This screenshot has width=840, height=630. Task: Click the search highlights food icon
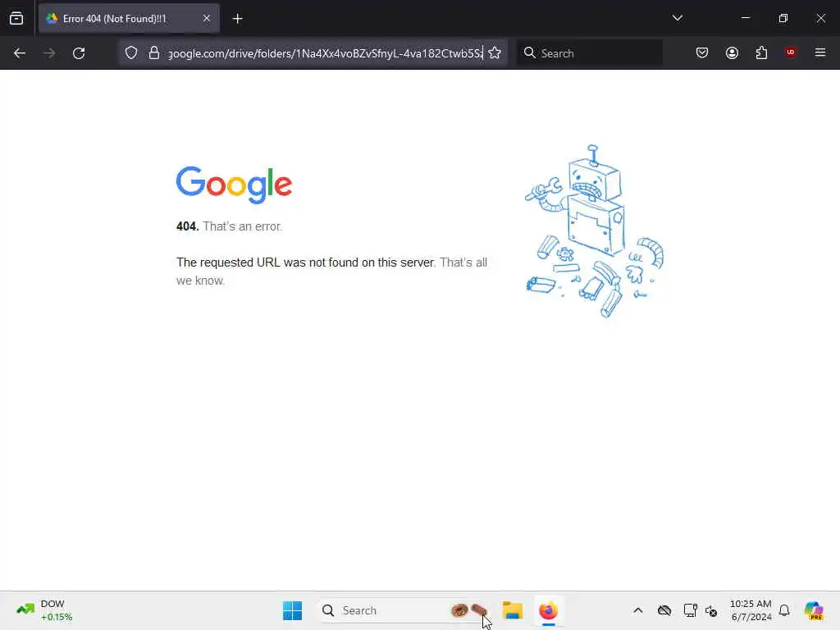click(x=469, y=610)
